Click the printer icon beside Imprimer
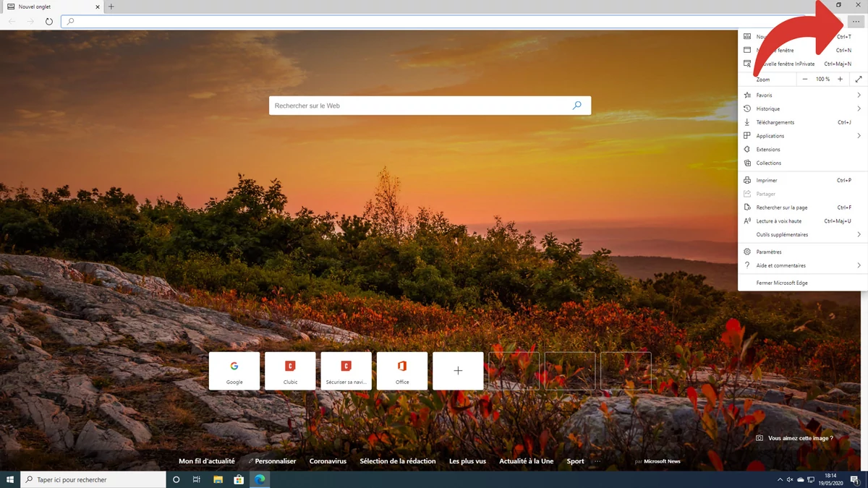This screenshot has width=868, height=488. tap(747, 180)
